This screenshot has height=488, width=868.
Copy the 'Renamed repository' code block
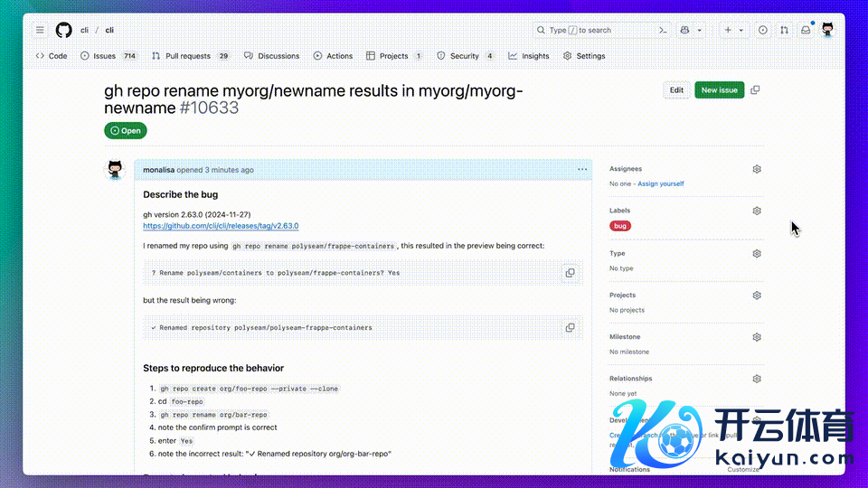click(570, 327)
